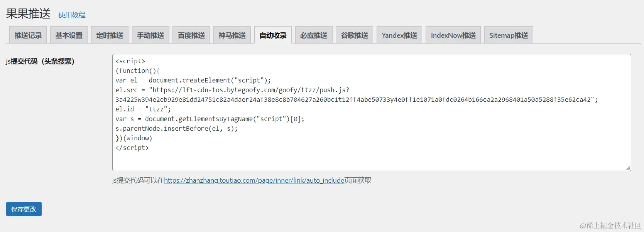Go to the 定时推送 tab
Image resolution: width=644 pixels, height=232 pixels.
[x=110, y=35]
